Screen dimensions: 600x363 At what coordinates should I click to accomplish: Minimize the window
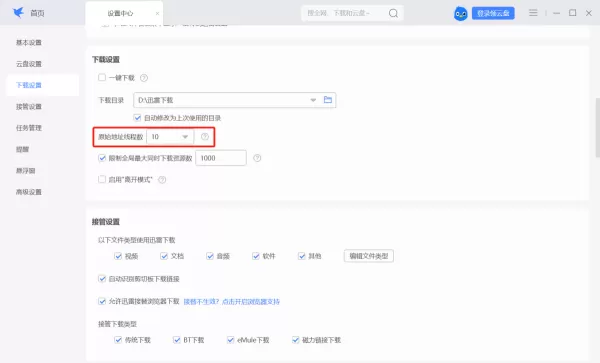point(557,13)
